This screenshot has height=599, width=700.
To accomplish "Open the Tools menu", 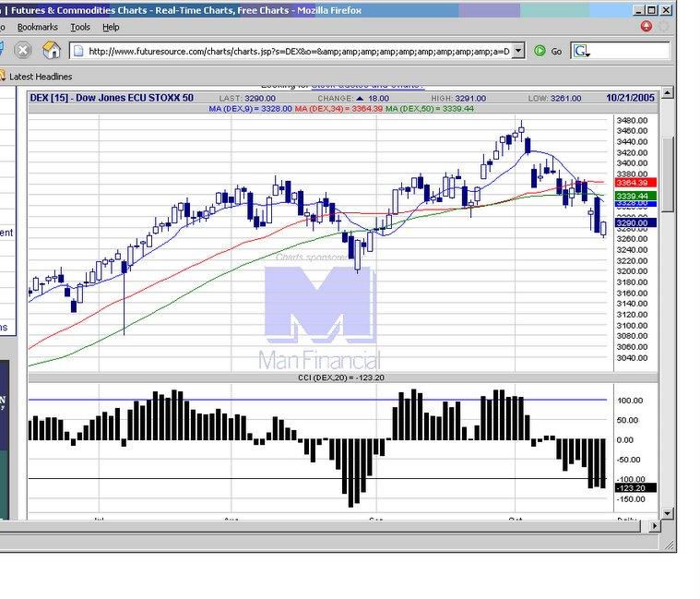I will 80,28.
